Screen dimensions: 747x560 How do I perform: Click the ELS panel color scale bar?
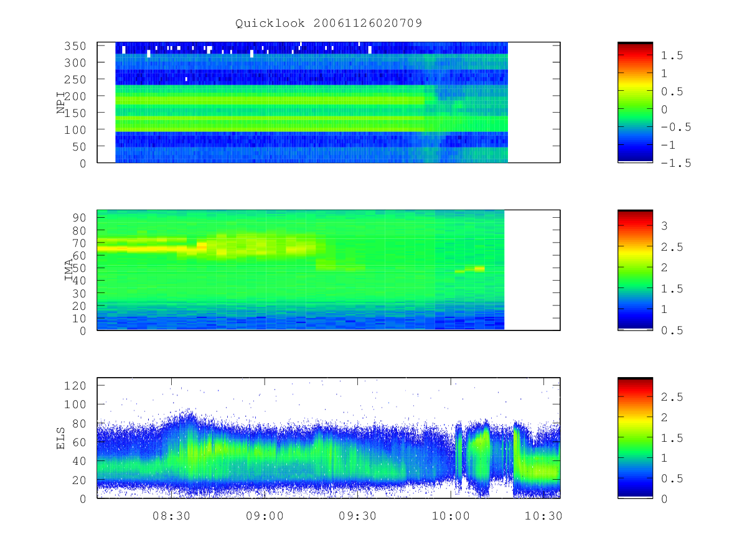pos(635,438)
